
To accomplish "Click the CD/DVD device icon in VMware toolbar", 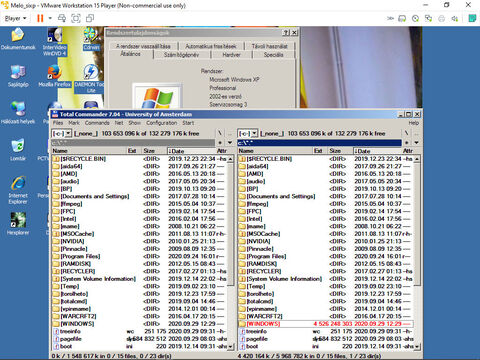I will coord(415,19).
